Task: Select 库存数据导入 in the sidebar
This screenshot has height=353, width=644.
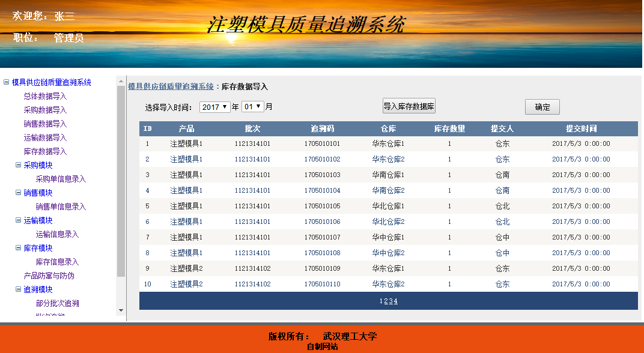Action: (45, 151)
